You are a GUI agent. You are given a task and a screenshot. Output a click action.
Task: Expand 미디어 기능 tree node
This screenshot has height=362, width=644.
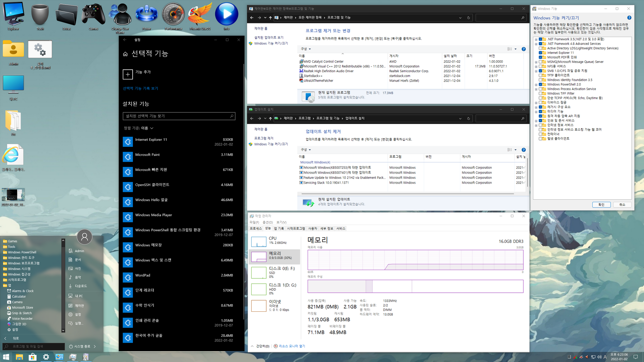[536, 112]
